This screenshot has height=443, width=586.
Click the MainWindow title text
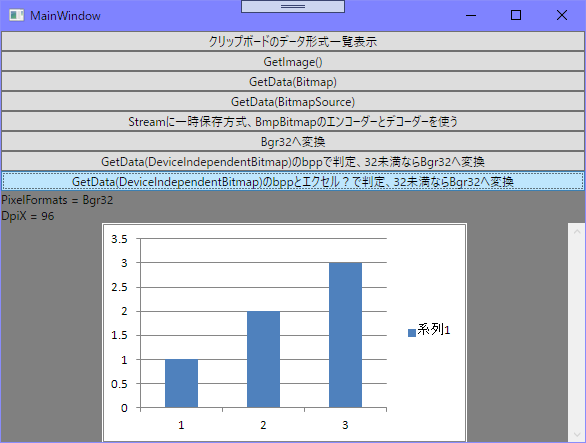pyautogui.click(x=65, y=16)
